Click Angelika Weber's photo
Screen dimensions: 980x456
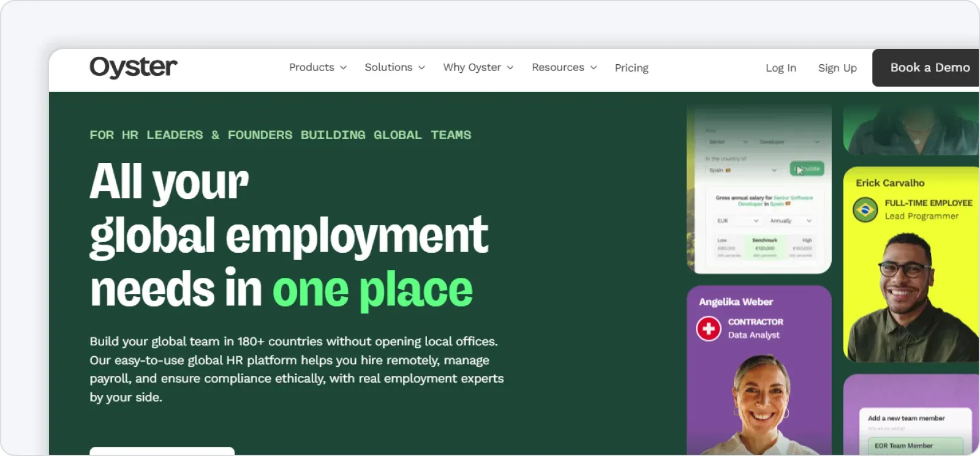pos(761,405)
